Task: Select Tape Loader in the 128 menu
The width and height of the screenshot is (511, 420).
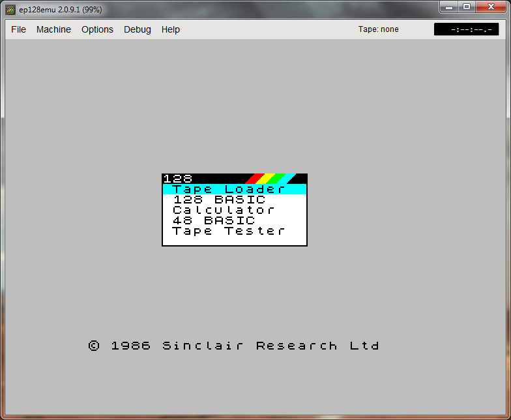Action: click(235, 189)
